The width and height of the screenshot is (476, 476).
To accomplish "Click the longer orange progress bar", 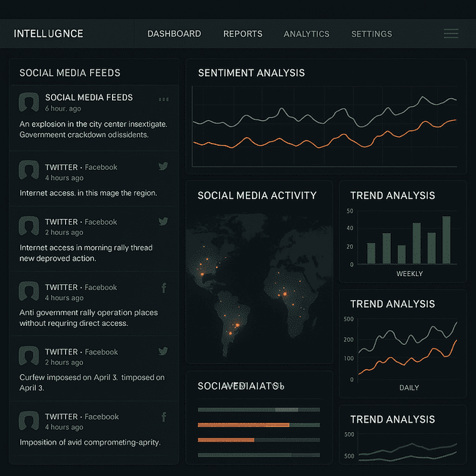I will (x=243, y=425).
